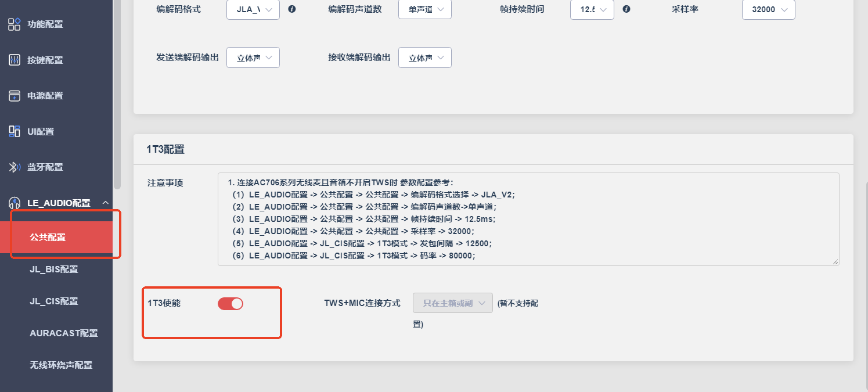Click the 蓝牙配置 Bluetooth icon
Image resolution: width=868 pixels, height=392 pixels.
pos(14,167)
